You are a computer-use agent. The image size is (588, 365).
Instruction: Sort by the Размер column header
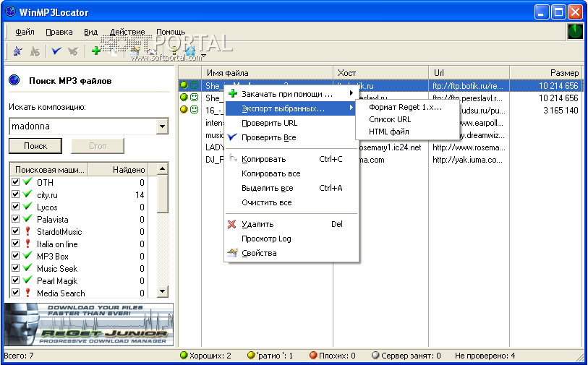(545, 73)
